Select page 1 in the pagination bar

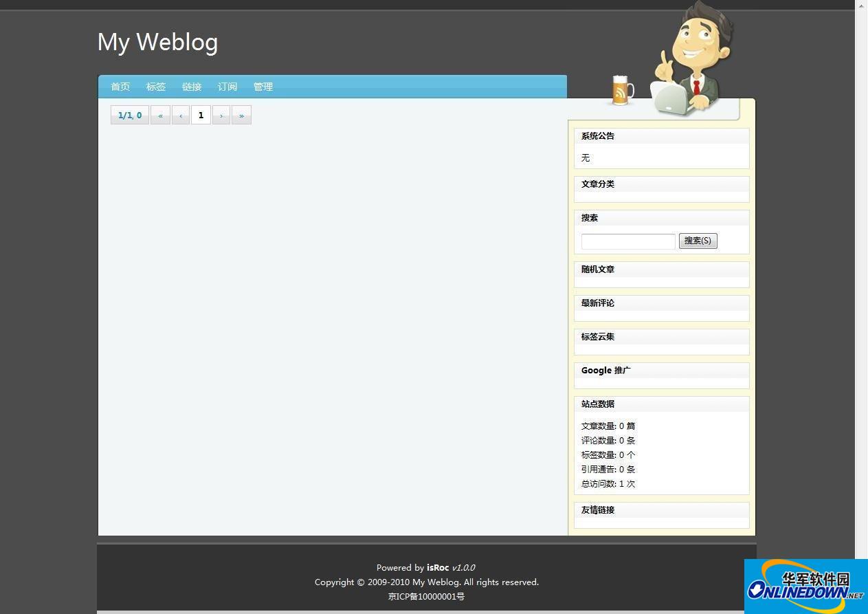coord(201,115)
